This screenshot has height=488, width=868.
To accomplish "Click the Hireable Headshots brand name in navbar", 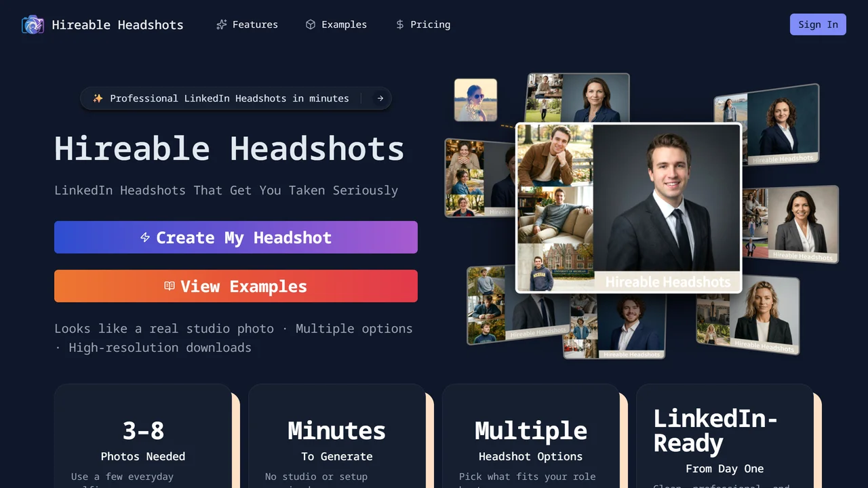I will click(x=117, y=25).
